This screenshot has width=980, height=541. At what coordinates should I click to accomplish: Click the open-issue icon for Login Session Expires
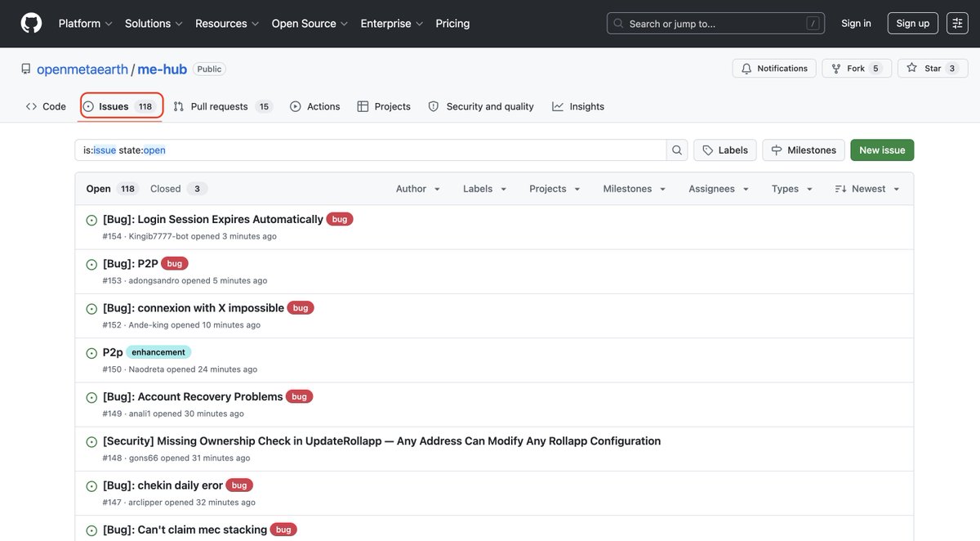pos(92,221)
